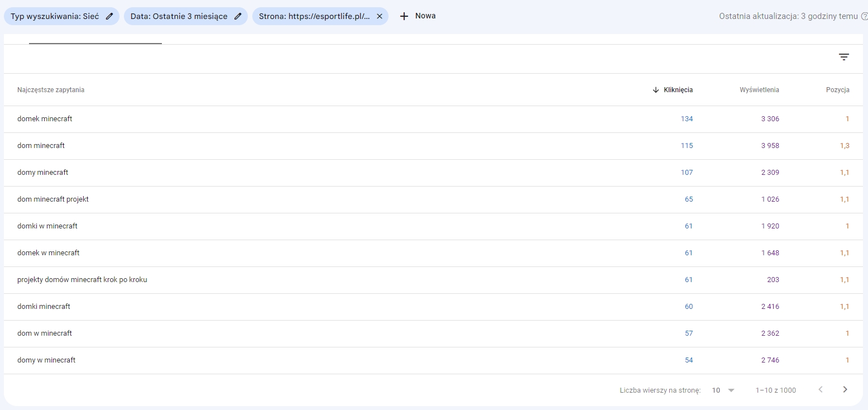Go to the next page of results
The image size is (868, 410).
pyautogui.click(x=845, y=389)
